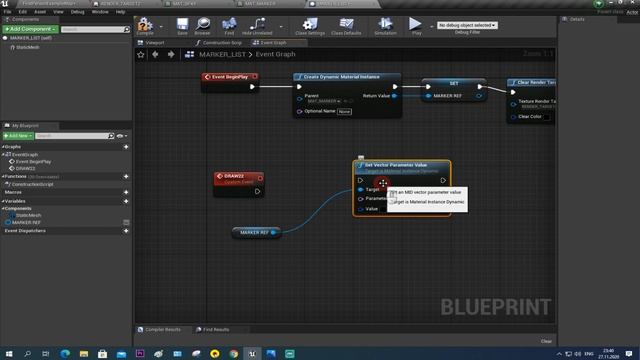Open File Explorer from taskbar
Image resolution: width=640 pixels, height=360 pixels.
[84, 353]
